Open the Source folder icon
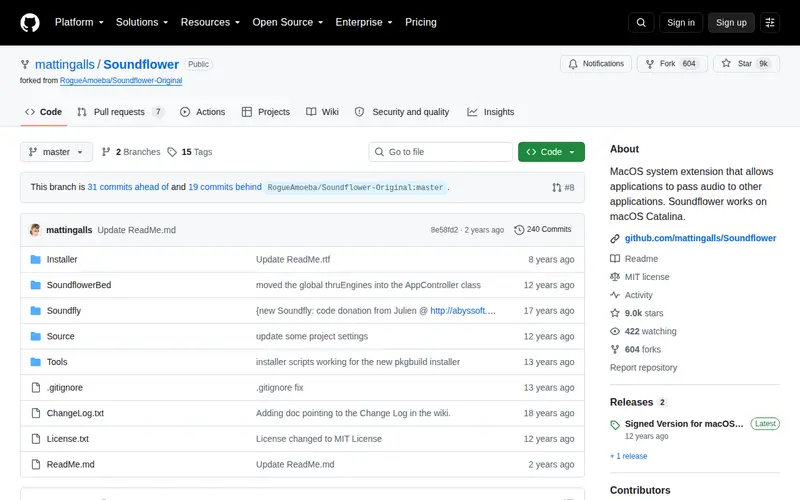Image resolution: width=800 pixels, height=500 pixels. pyautogui.click(x=36, y=336)
